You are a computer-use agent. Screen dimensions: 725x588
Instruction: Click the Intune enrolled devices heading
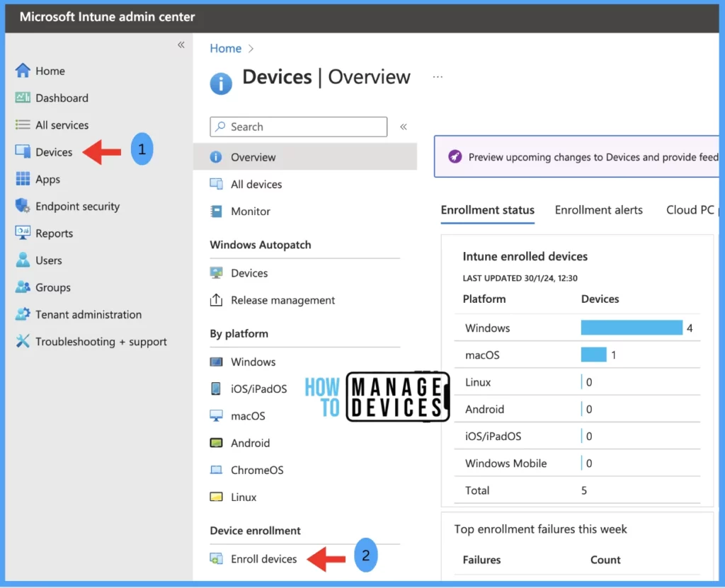coord(525,257)
